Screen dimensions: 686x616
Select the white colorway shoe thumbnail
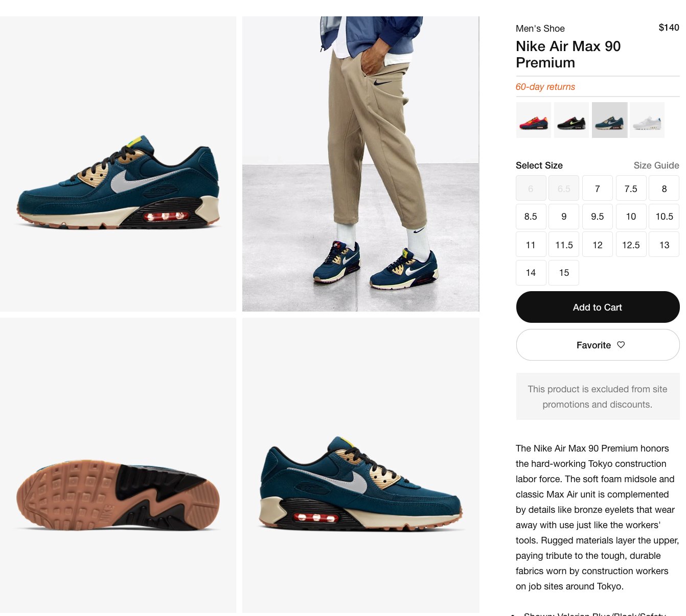pyautogui.click(x=647, y=120)
